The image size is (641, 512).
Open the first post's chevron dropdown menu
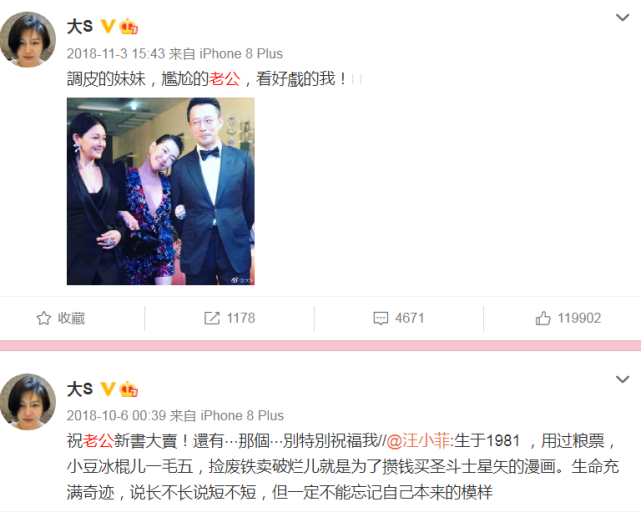pos(622,18)
